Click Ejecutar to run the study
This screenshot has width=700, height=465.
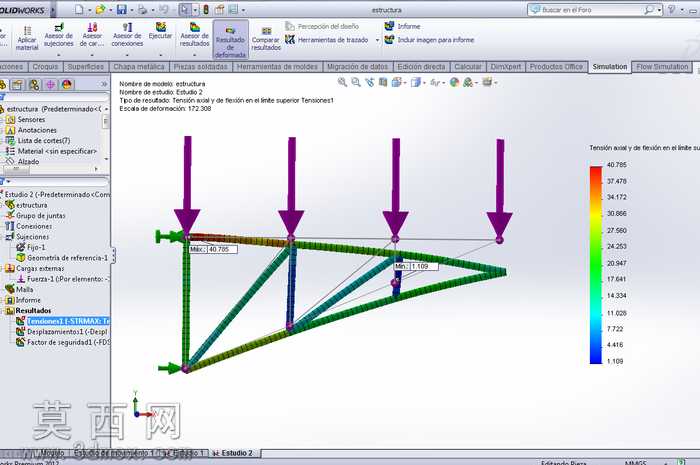pos(160,31)
